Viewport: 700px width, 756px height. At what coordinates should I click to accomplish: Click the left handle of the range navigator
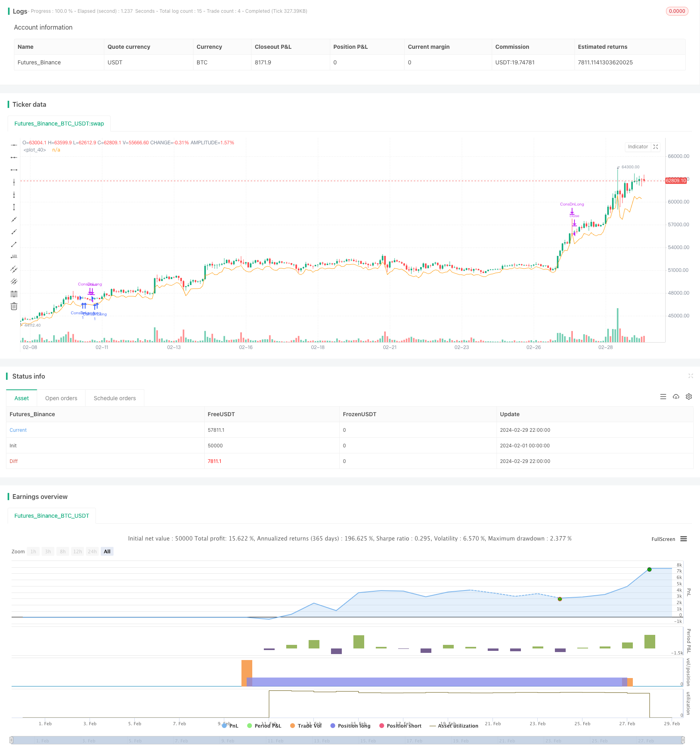tap(12, 740)
